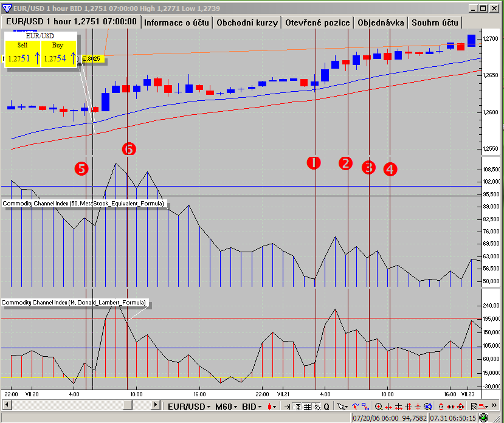Open the Objednávka tab
The image size is (504, 423).
pyautogui.click(x=381, y=22)
